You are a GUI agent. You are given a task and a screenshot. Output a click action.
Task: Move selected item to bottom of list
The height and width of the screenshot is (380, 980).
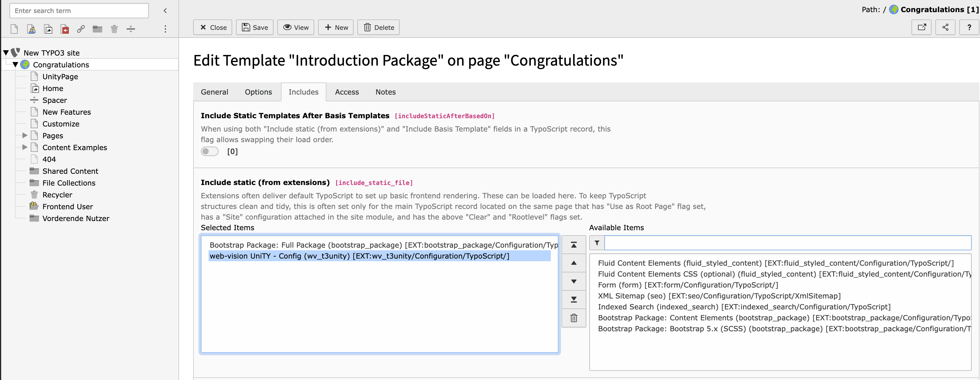[x=573, y=300]
